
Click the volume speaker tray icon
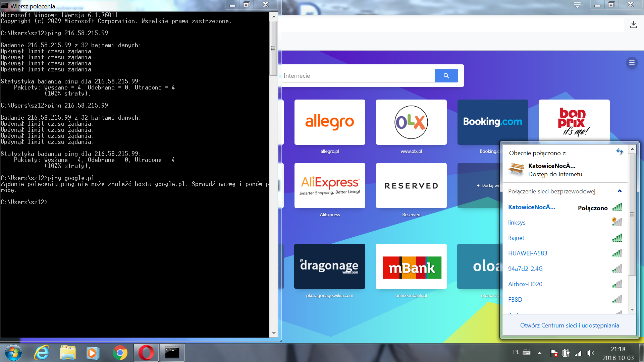pyautogui.click(x=590, y=353)
